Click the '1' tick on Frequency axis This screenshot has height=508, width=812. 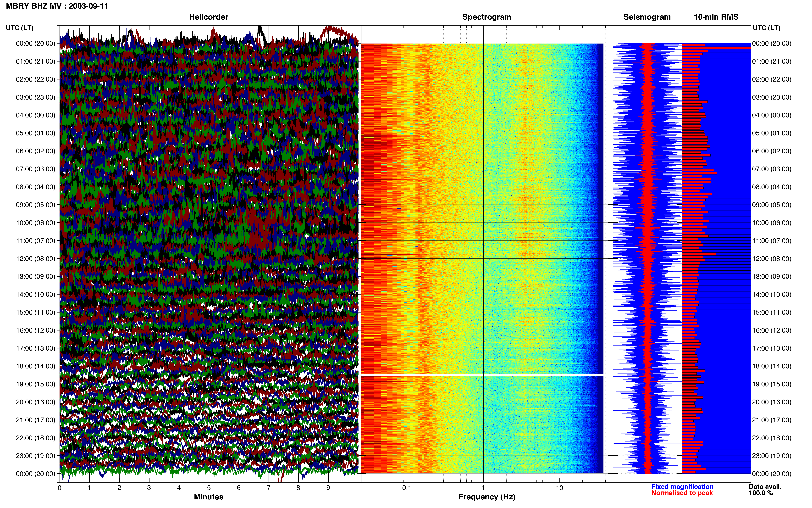483,488
